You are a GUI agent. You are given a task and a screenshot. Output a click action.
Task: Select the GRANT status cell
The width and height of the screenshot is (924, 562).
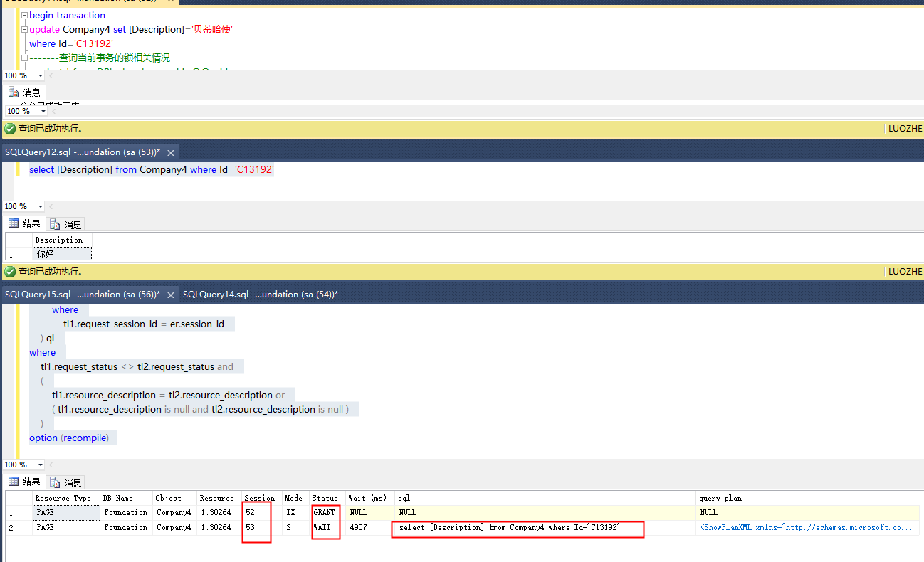click(x=327, y=512)
